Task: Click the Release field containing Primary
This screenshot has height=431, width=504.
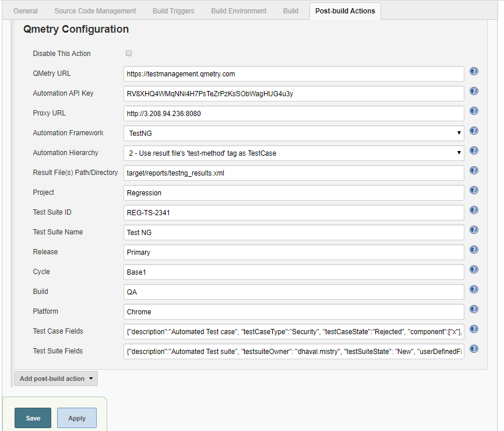Action: (x=294, y=253)
